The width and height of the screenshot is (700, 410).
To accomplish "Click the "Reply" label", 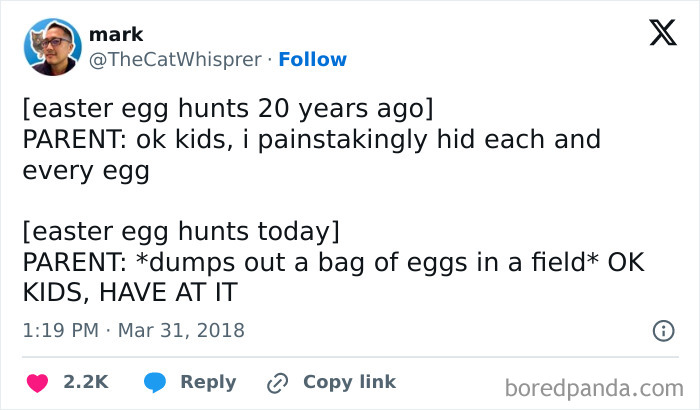I will point(208,382).
